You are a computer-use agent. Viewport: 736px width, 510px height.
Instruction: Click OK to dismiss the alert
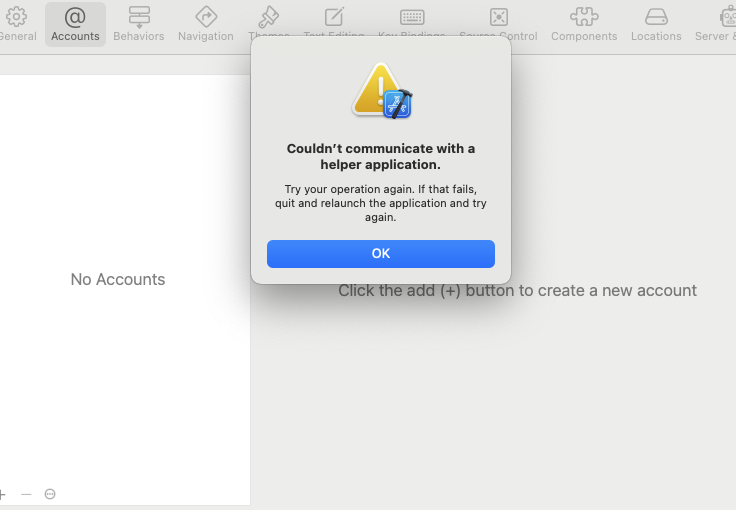pyautogui.click(x=381, y=254)
